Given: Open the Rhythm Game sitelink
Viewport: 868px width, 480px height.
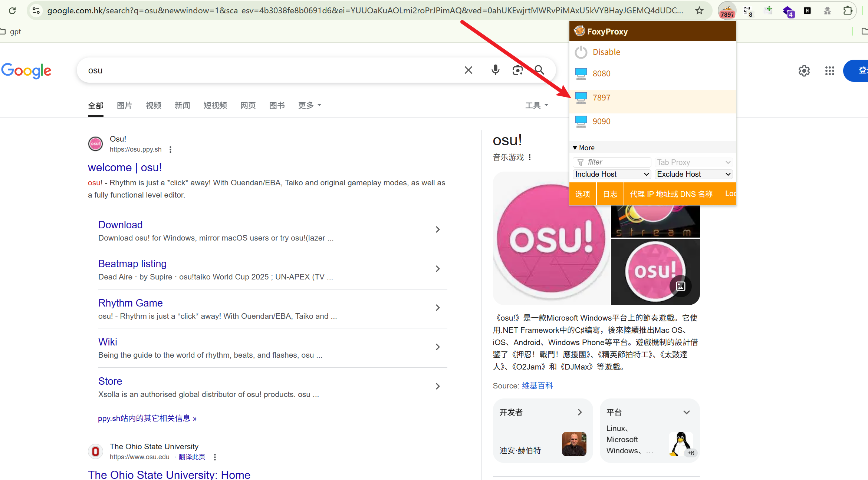Looking at the screenshot, I should (131, 303).
